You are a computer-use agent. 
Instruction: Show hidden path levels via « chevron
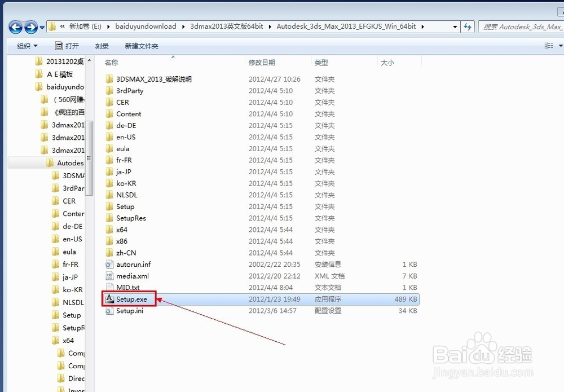pyautogui.click(x=62, y=27)
